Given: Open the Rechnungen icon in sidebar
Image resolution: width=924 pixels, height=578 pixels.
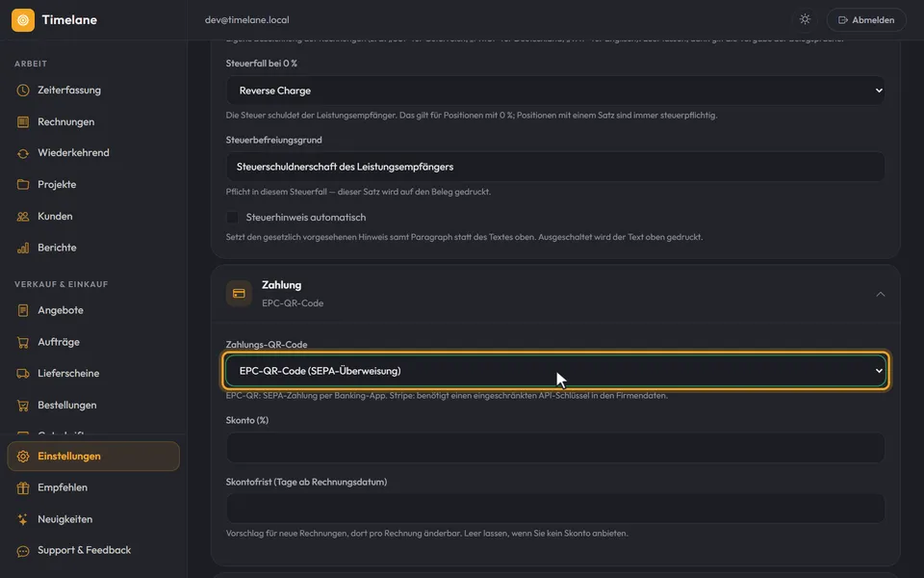Looking at the screenshot, I should tap(23, 122).
